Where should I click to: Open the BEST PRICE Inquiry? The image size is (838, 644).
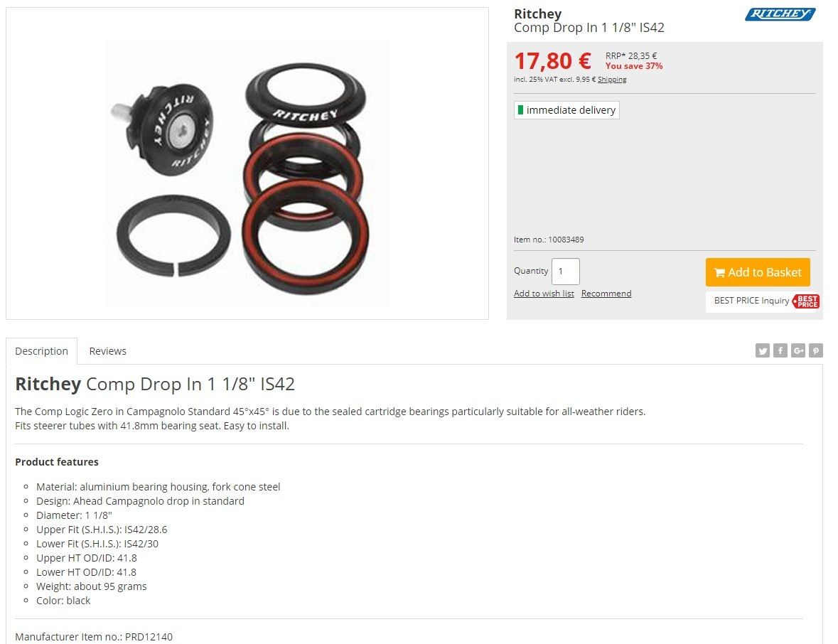coord(763,301)
